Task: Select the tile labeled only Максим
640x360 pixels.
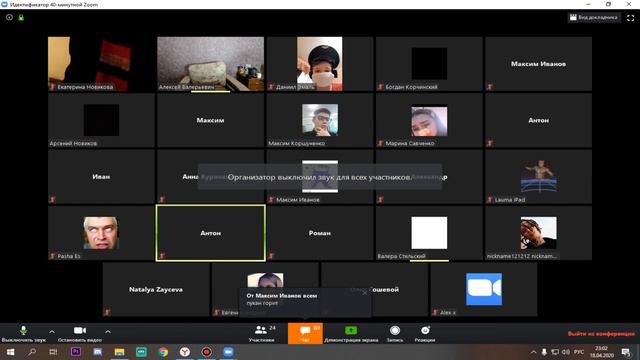Action: click(x=211, y=120)
